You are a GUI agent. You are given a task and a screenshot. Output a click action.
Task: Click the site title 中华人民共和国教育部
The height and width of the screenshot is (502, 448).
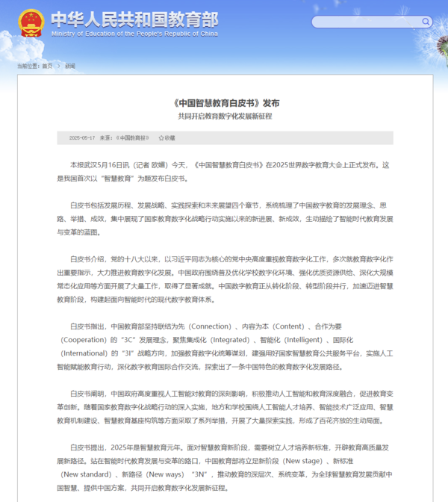pos(134,19)
